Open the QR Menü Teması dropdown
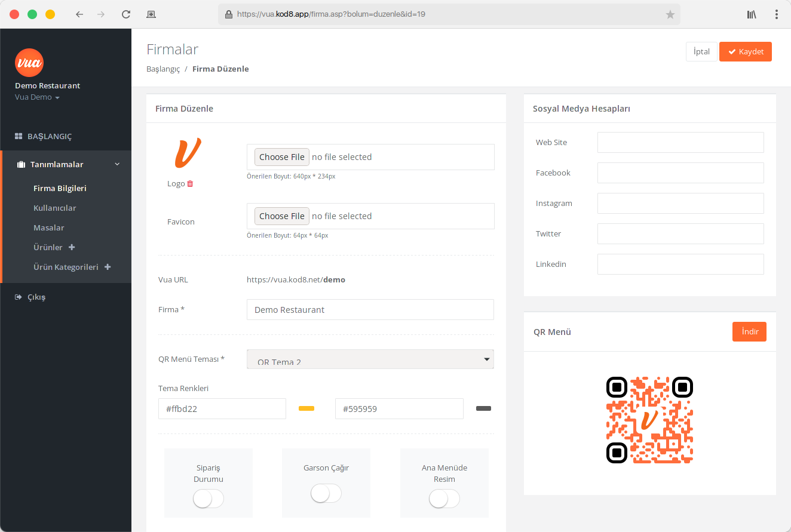791x532 pixels. coord(370,359)
